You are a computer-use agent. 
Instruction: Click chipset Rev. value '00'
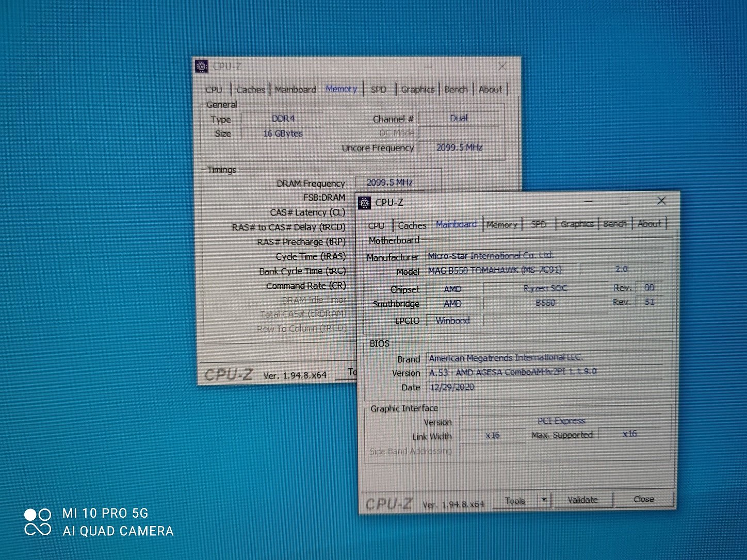649,287
